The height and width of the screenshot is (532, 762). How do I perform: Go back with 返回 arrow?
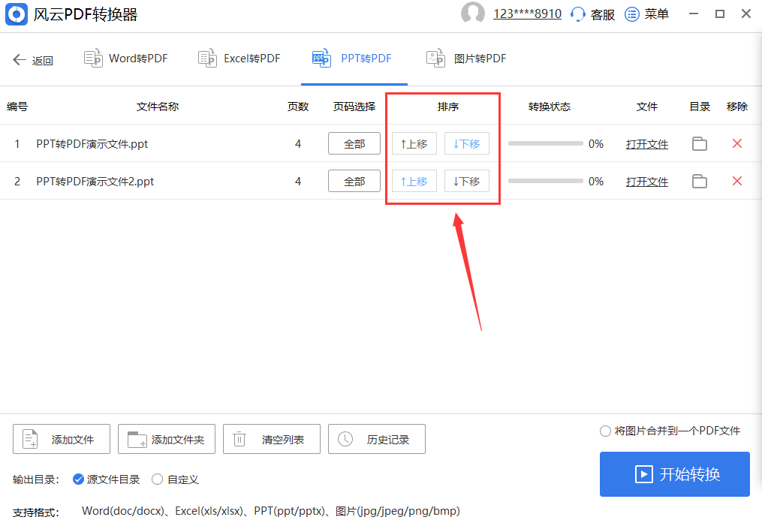click(x=32, y=60)
